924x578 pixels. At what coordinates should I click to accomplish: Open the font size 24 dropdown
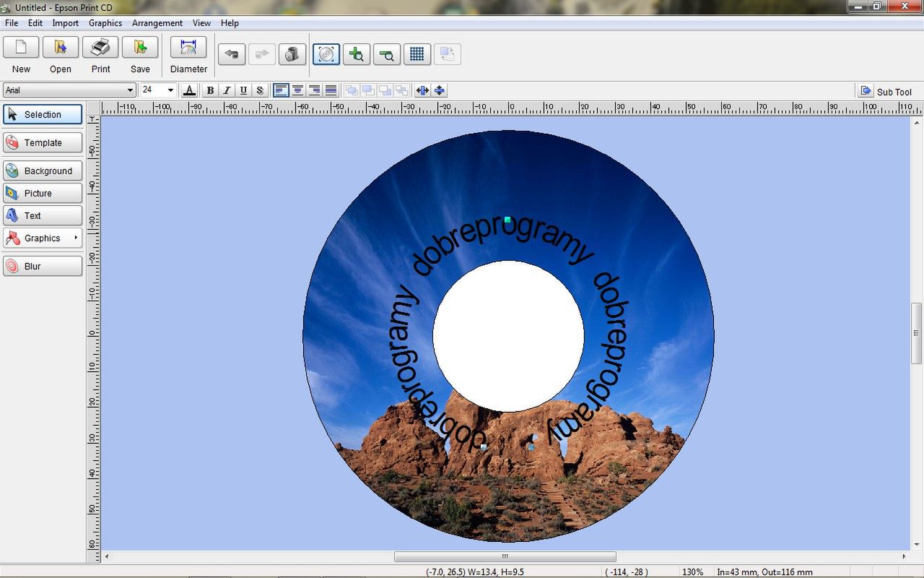pyautogui.click(x=158, y=90)
